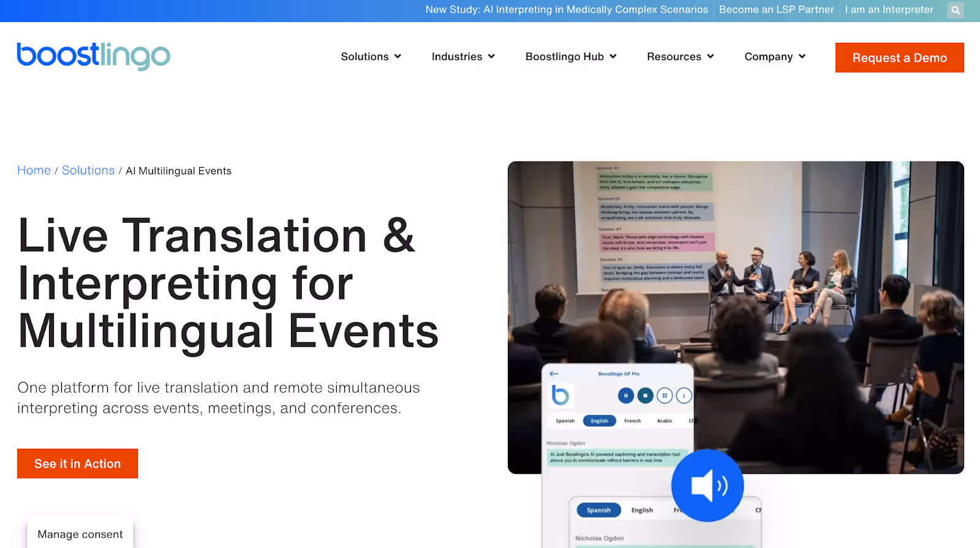The image size is (980, 548).
Task: Select English tab in lower mockup
Action: coord(642,510)
